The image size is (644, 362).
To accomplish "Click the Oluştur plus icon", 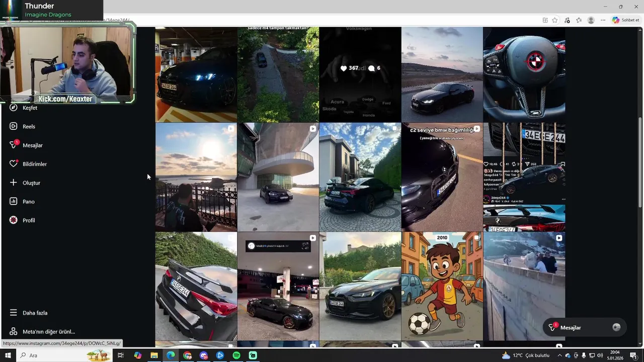I will (14, 183).
